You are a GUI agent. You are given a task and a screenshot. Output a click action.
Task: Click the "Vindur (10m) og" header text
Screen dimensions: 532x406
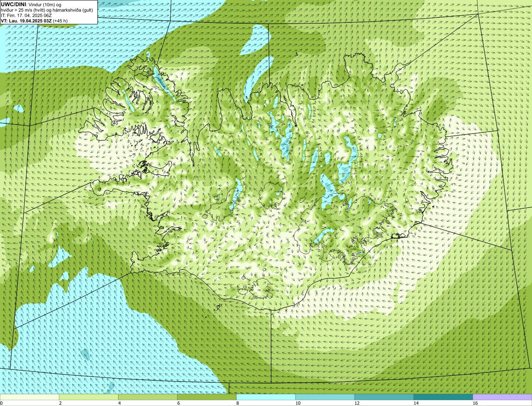click(45, 4)
